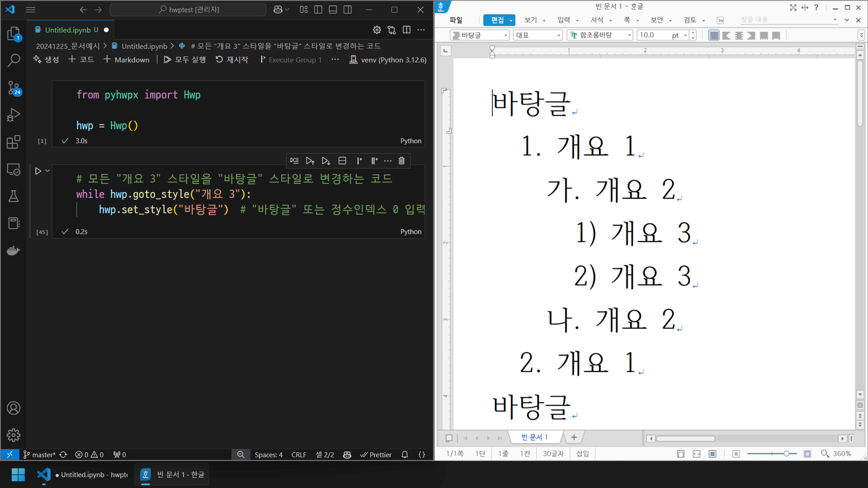Select the venv Python 3.12.6 kernel

388,59
